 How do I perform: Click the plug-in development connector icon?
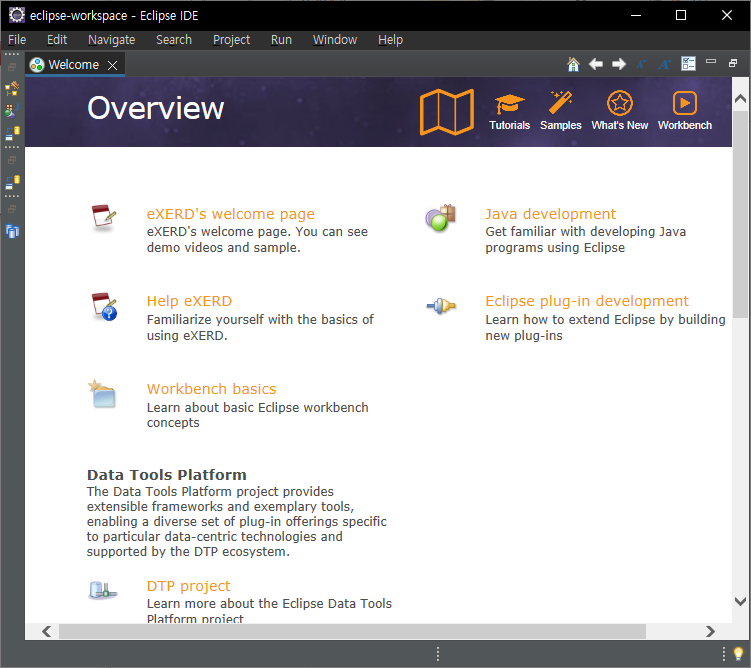tap(441, 306)
